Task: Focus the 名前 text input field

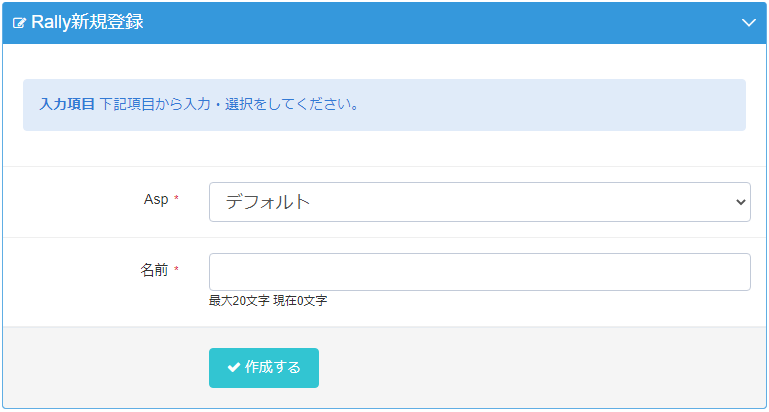Action: coord(479,272)
